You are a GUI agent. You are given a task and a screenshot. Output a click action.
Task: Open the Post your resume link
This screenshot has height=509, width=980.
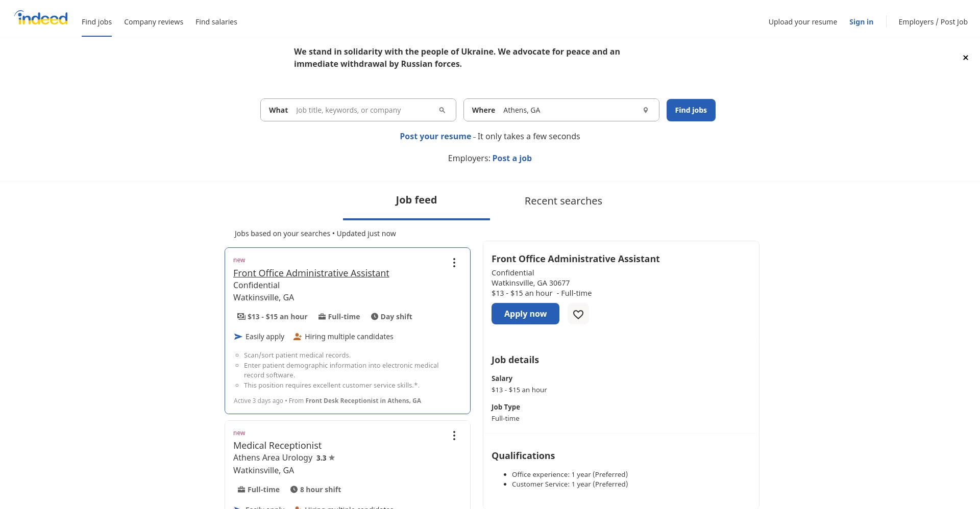435,136
